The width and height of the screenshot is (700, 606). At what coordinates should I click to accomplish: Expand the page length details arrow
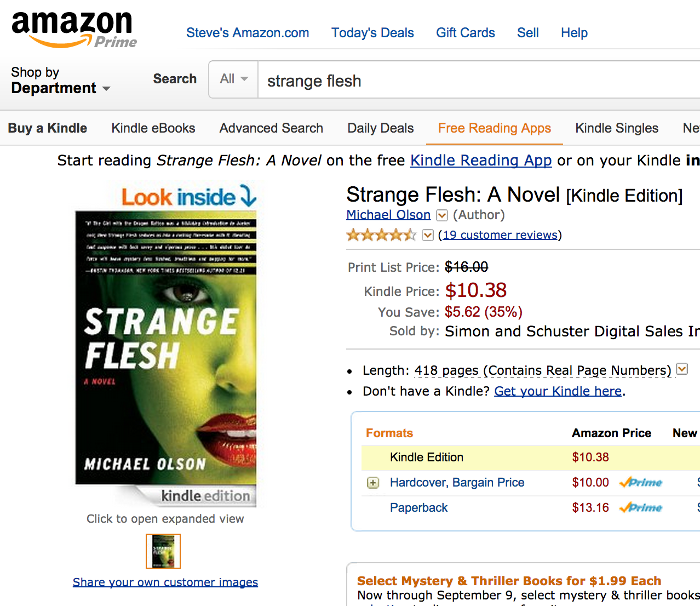click(682, 369)
